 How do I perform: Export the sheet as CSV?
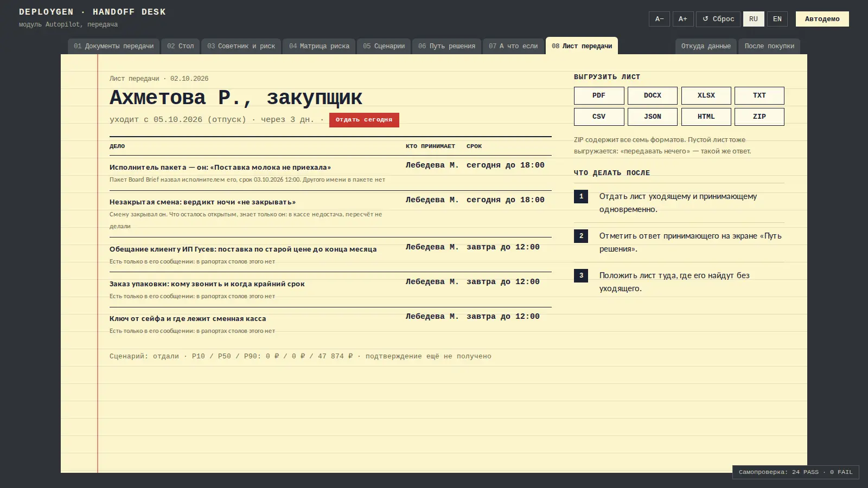click(599, 117)
